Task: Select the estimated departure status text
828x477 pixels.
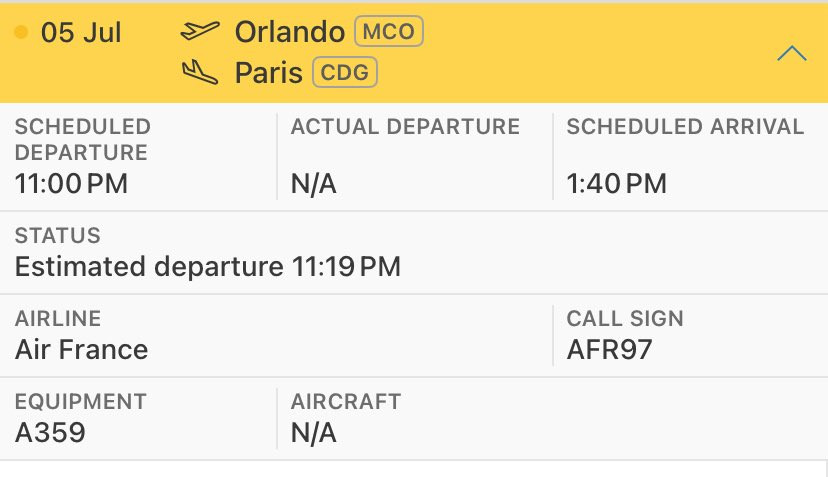Action: pyautogui.click(x=208, y=267)
